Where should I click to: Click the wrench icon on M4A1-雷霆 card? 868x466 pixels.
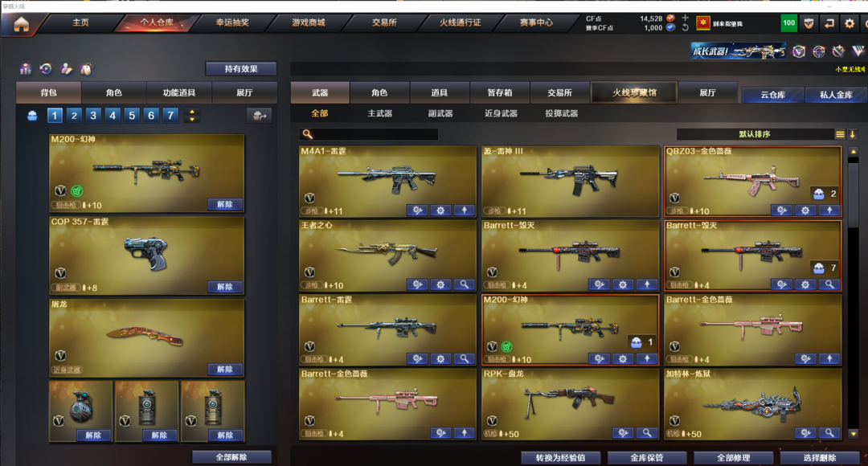tap(417, 211)
